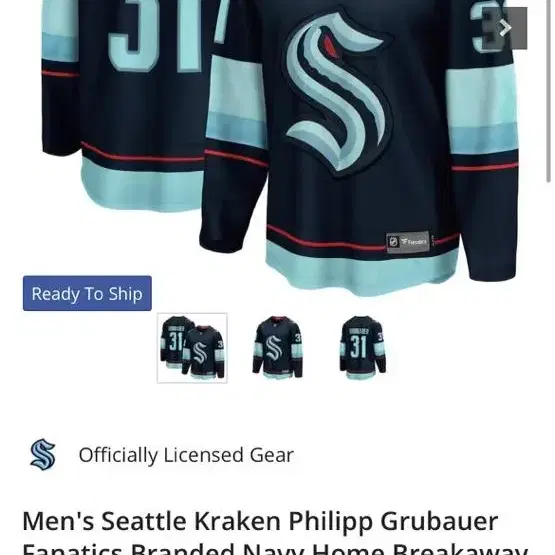This screenshot has width=555, height=555.
Task: Click the Fanatics Branded Navy Home Breakaway line
Action: coord(275,549)
